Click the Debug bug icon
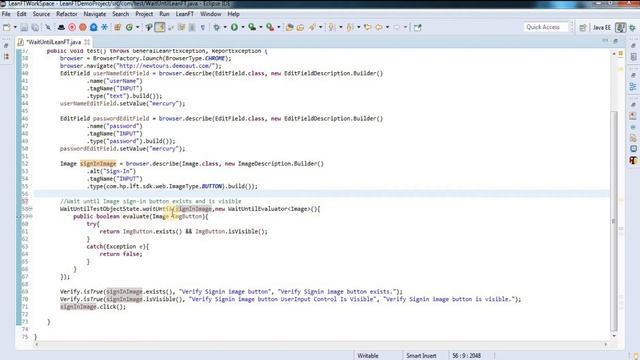This screenshot has height=360, width=640. pyautogui.click(x=216, y=27)
